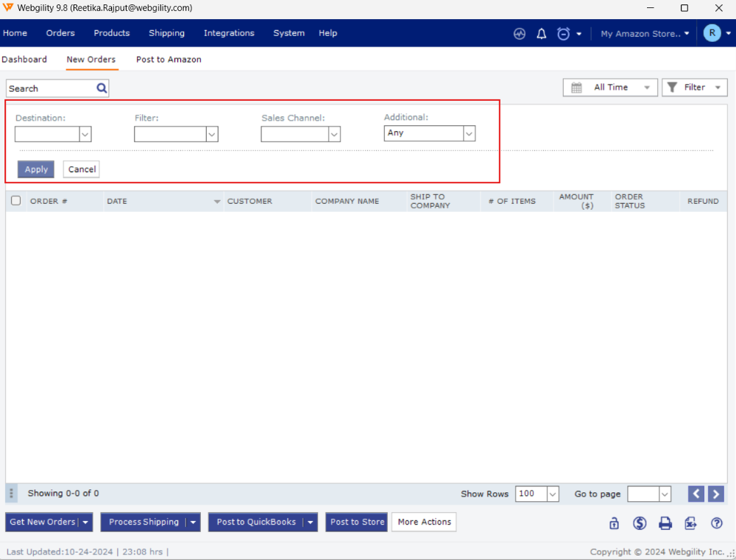Viewport: 736px width, 560px height.
Task: Click the 'Showing 0-0 of 0' text
Action: (x=63, y=493)
